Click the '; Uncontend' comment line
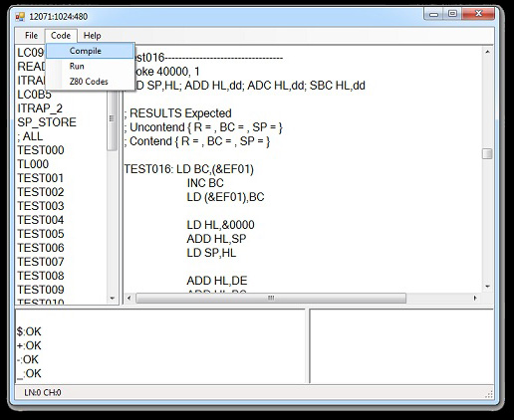 [x=203, y=127]
